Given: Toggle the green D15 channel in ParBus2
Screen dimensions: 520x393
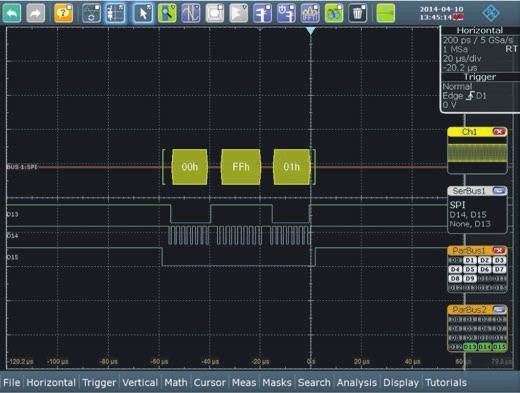Looking at the screenshot, I should 499,347.
